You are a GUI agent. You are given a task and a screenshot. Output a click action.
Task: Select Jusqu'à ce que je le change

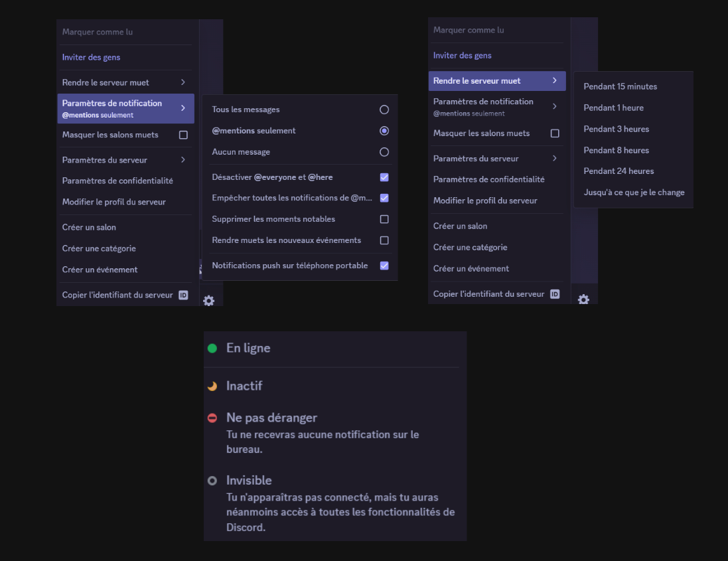(x=633, y=193)
